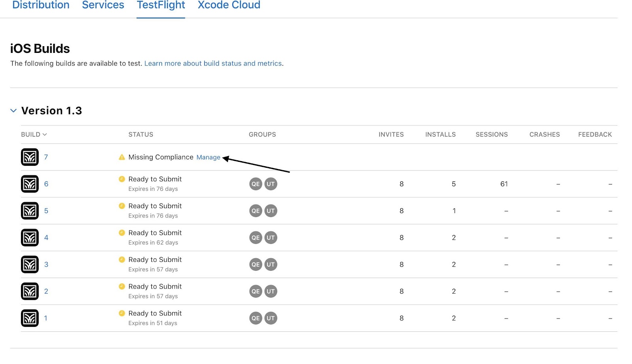Click the QE group badge for build 2
The image size is (632, 364).
pos(256,291)
